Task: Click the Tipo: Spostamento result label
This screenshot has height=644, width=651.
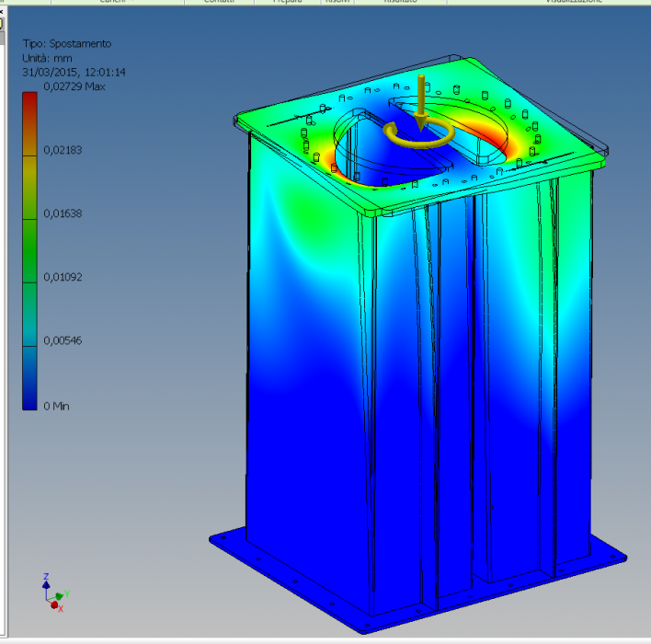Action: click(x=67, y=44)
